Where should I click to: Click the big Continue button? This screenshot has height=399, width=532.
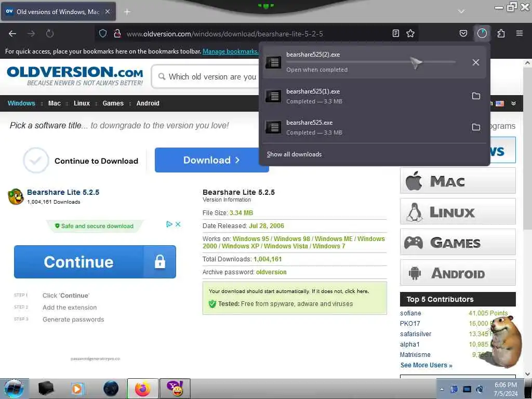[x=95, y=262]
